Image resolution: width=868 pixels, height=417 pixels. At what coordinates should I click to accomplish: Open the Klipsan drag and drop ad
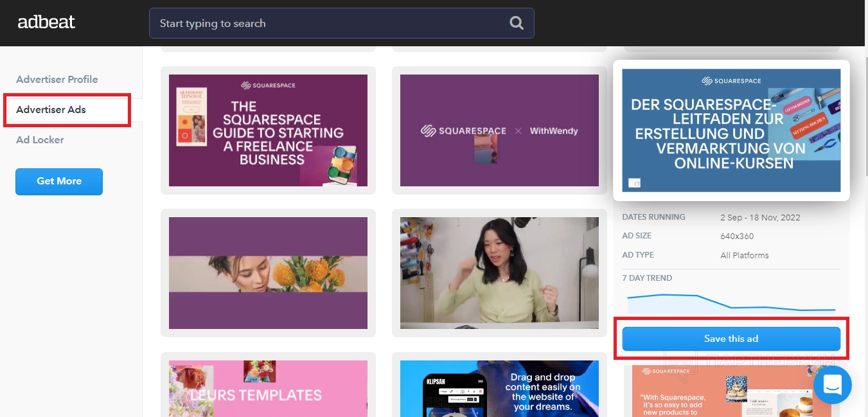[x=499, y=389]
